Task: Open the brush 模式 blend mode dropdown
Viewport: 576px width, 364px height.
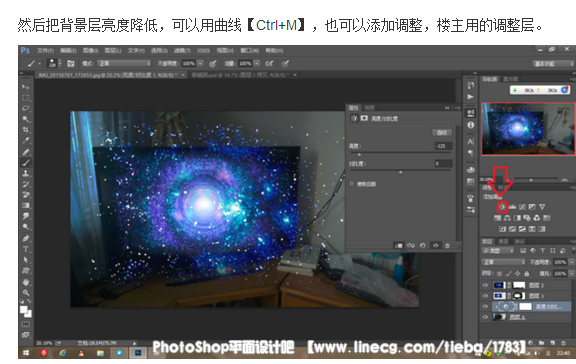Action: tap(124, 64)
